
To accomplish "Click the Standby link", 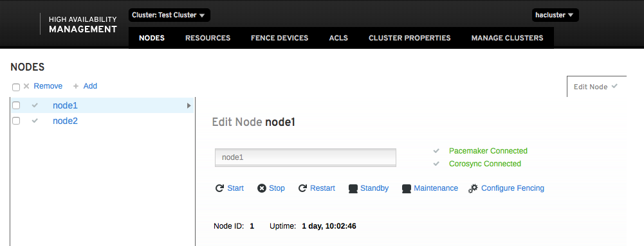I will (374, 188).
